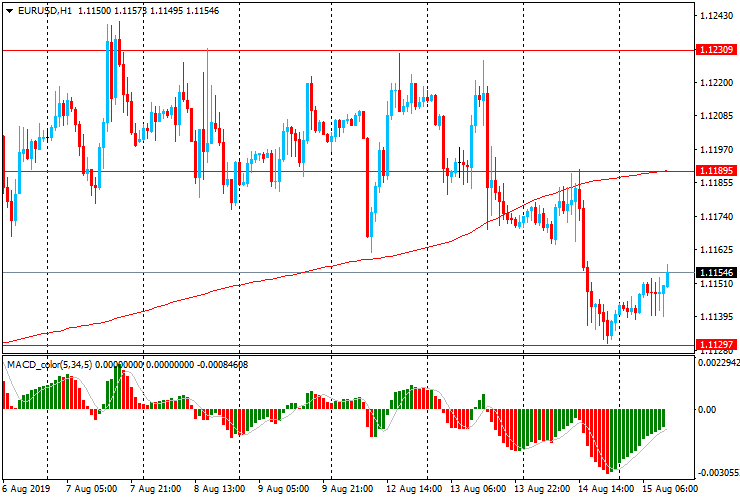
Task: Click the MACD_color(5,34,5) indicator label
Action: pyautogui.click(x=50, y=364)
